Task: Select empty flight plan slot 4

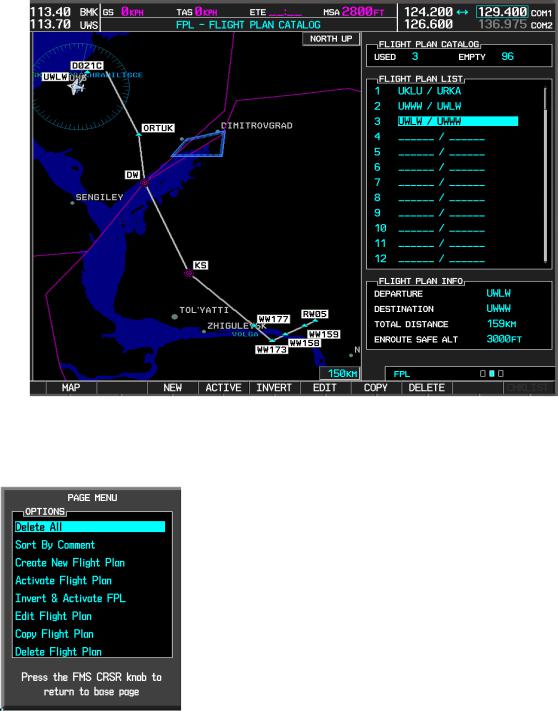Action: pyautogui.click(x=441, y=136)
